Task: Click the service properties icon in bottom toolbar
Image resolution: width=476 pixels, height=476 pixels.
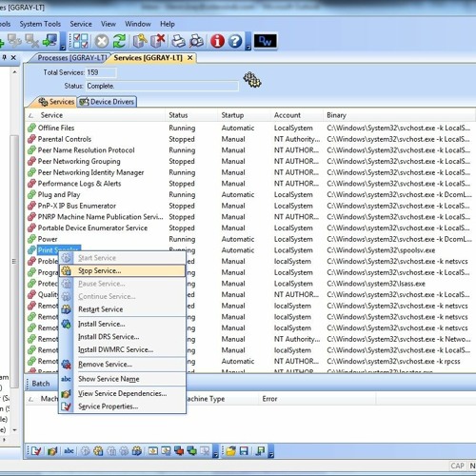Action: click(36, 450)
